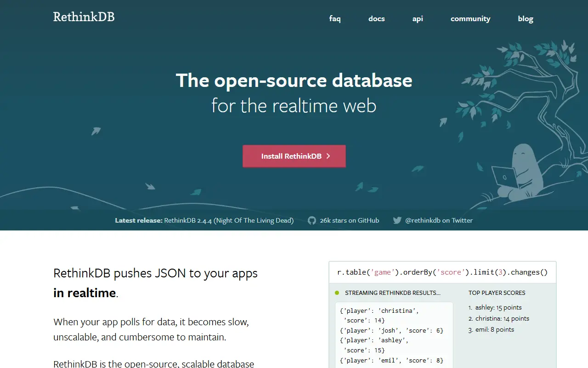Select the christina: 14 points entry

click(x=502, y=318)
